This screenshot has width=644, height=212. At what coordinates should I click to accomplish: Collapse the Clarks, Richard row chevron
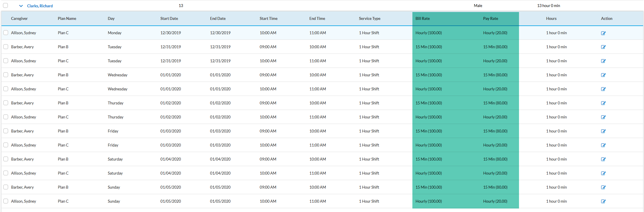[x=21, y=6]
